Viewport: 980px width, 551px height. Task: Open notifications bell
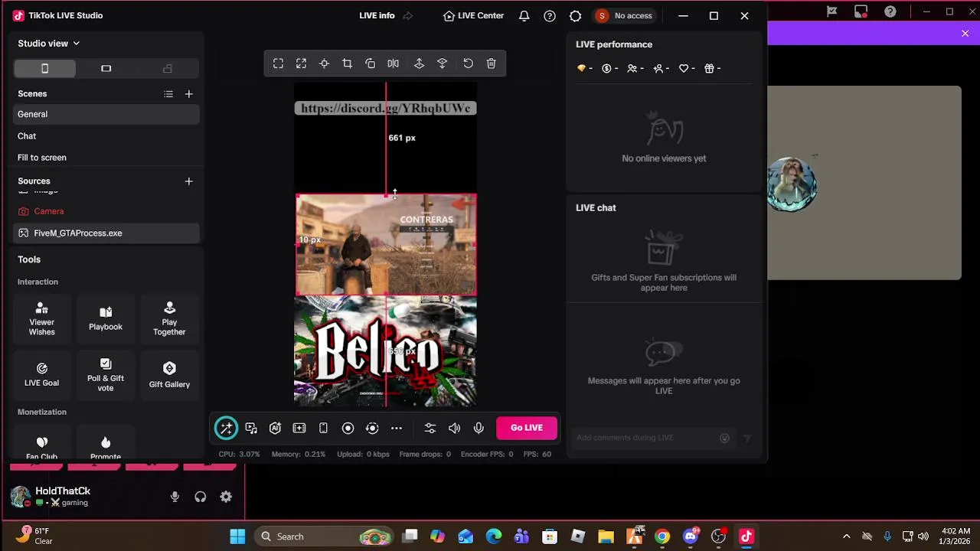pyautogui.click(x=524, y=15)
